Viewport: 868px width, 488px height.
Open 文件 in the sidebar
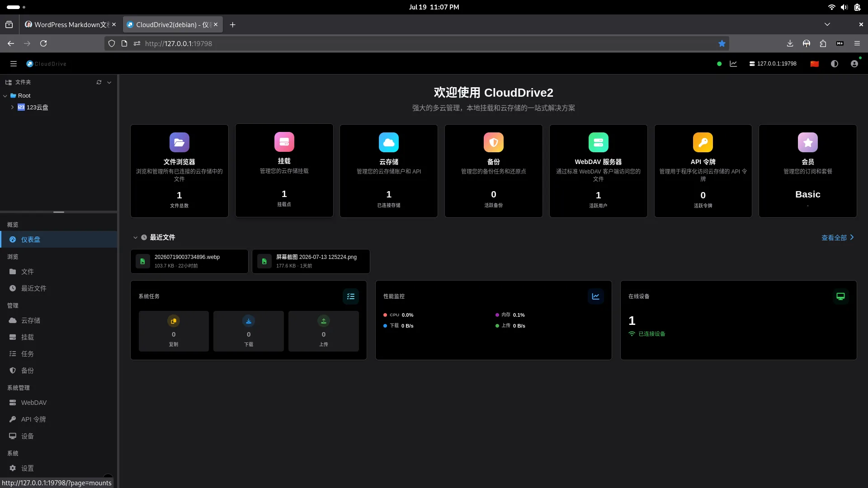pos(59,272)
